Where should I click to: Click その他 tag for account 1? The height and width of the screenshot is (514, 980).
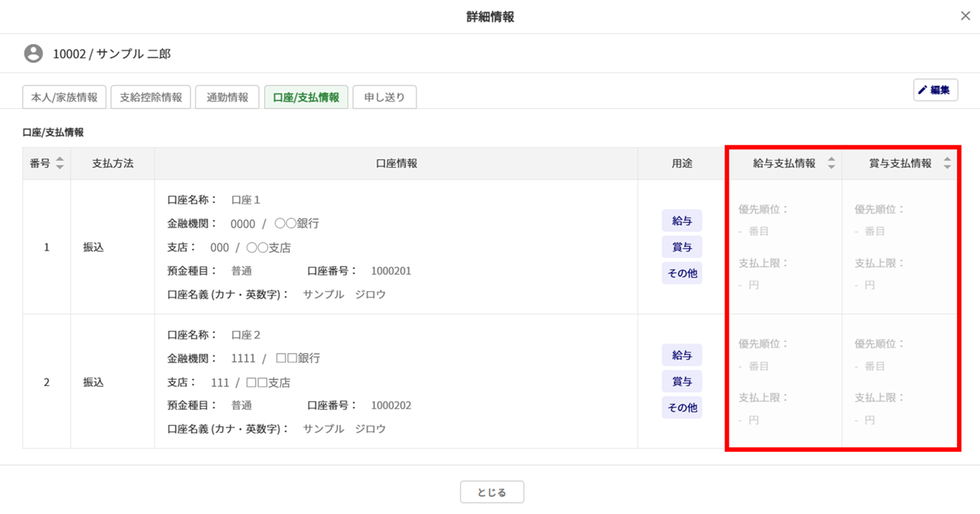click(681, 273)
